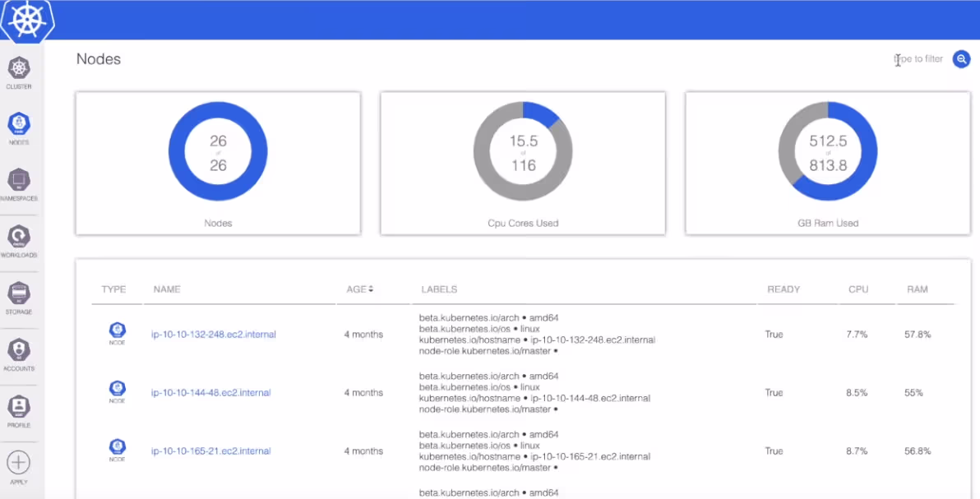Viewport: 980px width, 499px height.
Task: Click the NAME column header
Action: (x=167, y=289)
